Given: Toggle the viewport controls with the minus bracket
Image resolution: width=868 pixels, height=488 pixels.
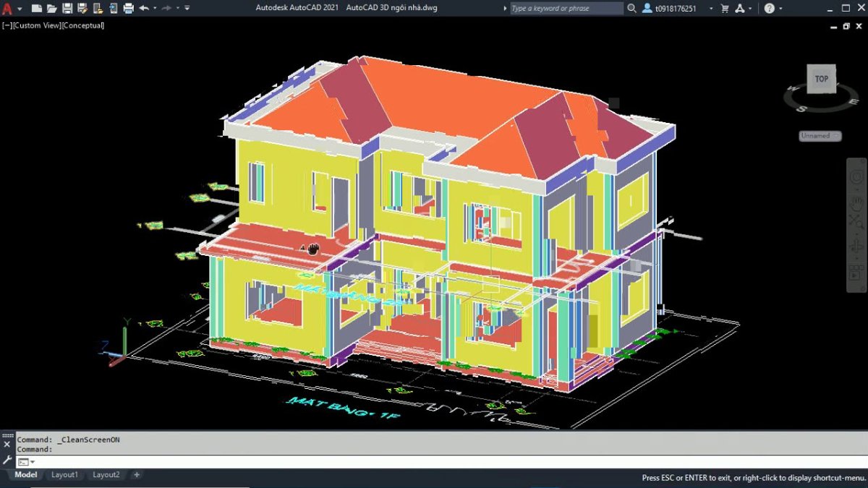Looking at the screenshot, I should [7, 25].
